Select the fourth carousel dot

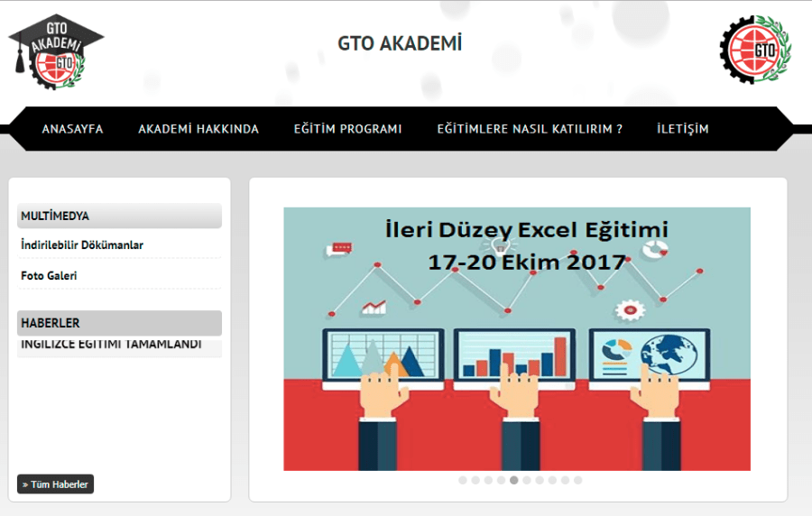[501, 480]
